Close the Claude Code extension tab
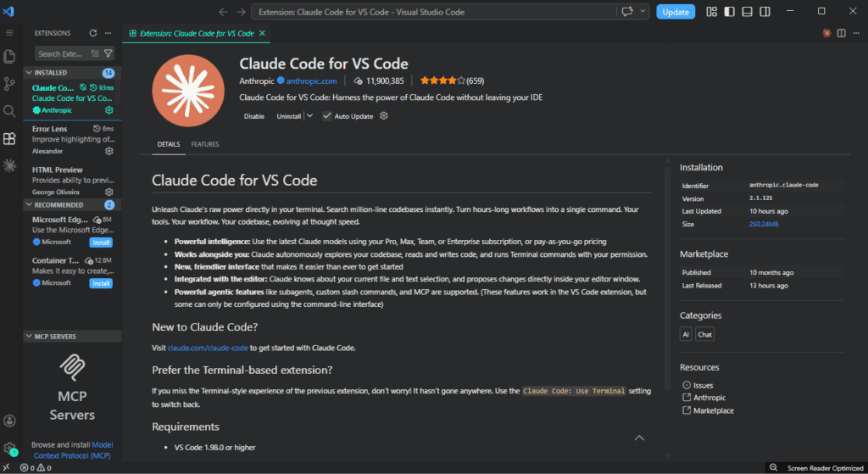Viewport: 868px width, 474px height. 263,33
